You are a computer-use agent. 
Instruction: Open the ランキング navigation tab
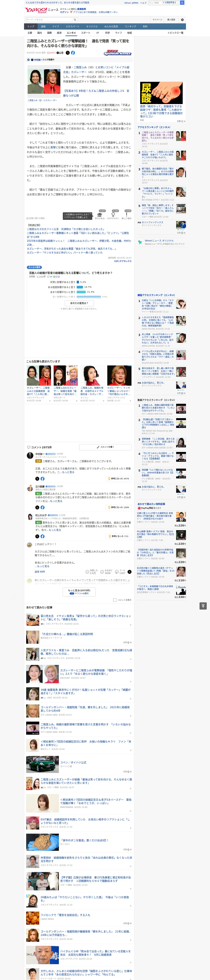click(130, 26)
